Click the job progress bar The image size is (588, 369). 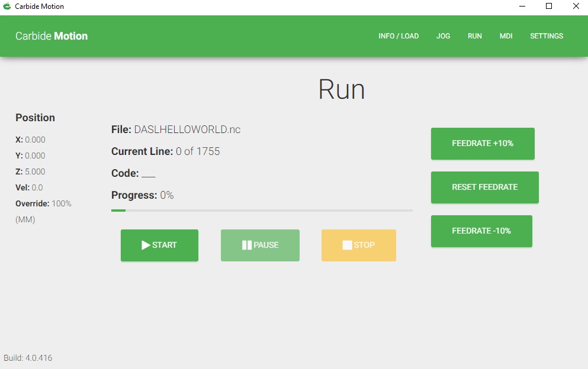262,211
